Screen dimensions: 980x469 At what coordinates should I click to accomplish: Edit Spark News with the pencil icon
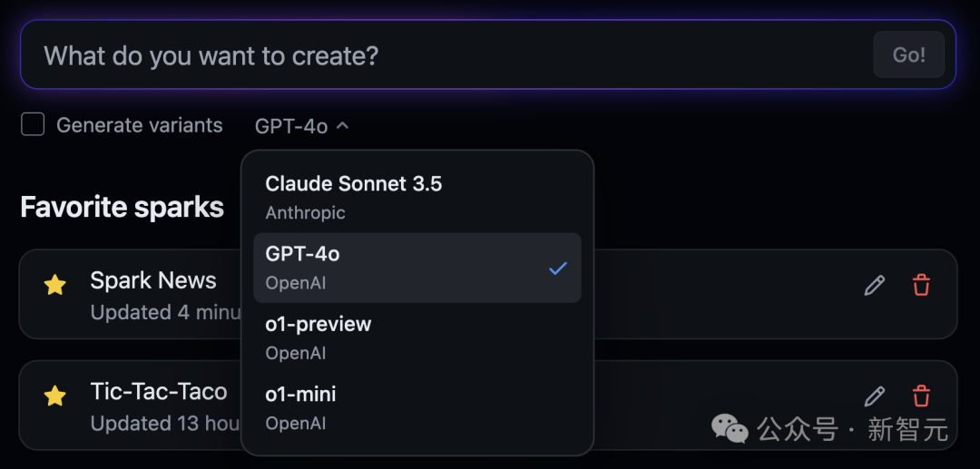tap(874, 286)
